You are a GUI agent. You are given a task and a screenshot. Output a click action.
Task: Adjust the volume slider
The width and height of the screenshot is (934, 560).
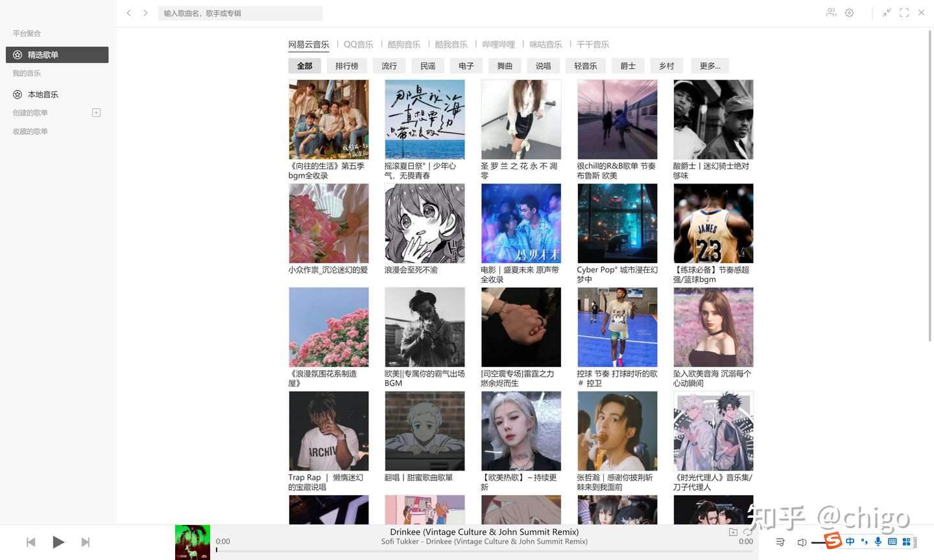click(x=819, y=542)
